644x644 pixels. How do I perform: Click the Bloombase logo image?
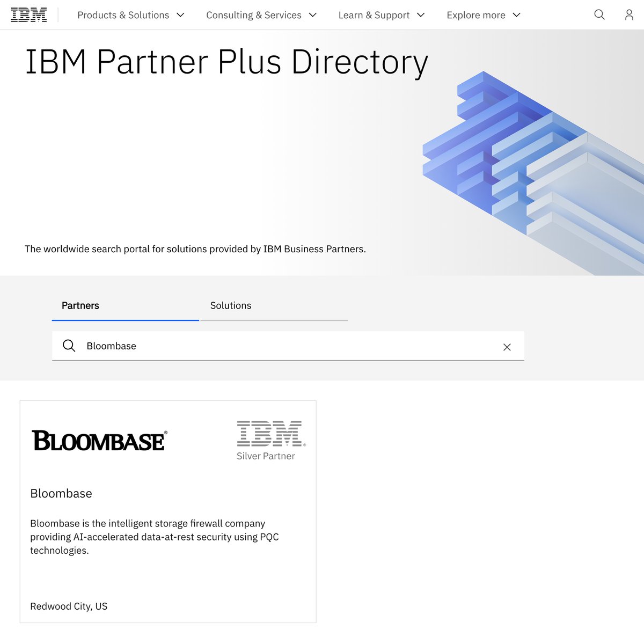tap(100, 441)
